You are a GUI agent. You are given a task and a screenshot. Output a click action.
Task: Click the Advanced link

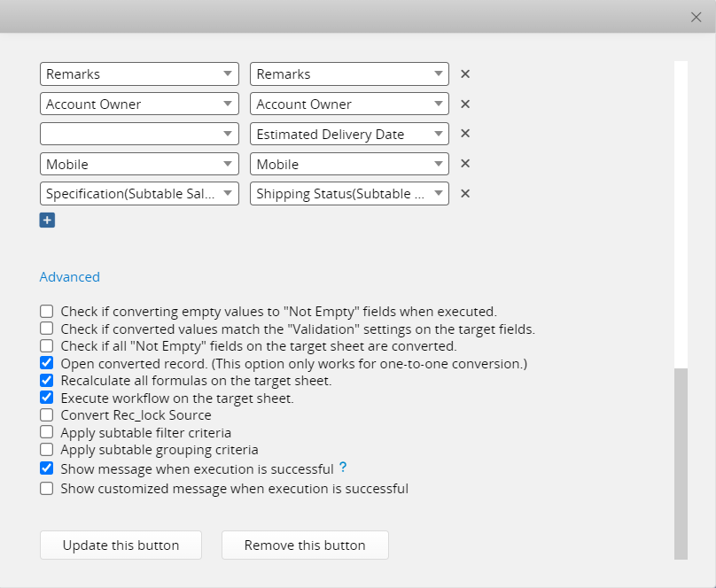(x=70, y=277)
